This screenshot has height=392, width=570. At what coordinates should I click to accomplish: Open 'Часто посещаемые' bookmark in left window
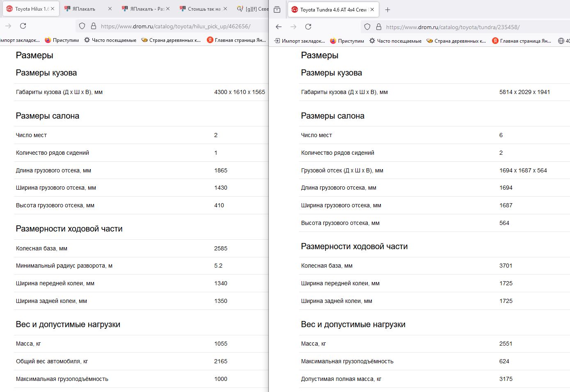coord(110,40)
